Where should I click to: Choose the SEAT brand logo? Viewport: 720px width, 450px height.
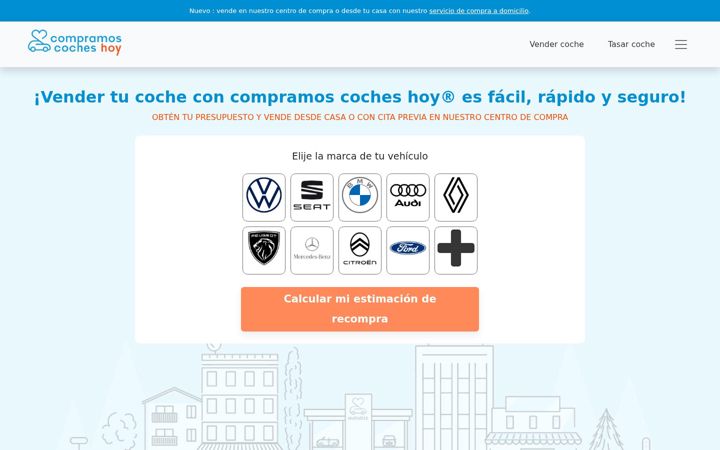pos(312,197)
